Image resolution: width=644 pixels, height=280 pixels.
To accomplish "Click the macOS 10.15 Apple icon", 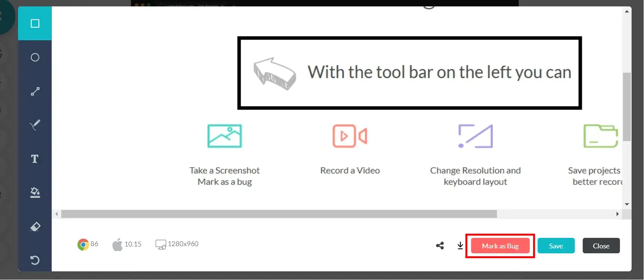I will point(117,245).
